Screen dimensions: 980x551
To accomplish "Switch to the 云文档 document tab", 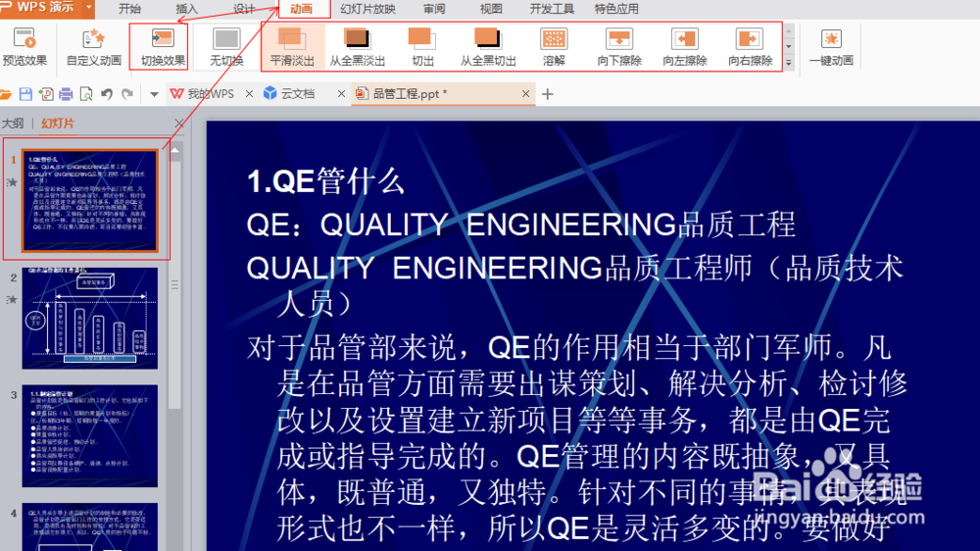I will tap(298, 94).
